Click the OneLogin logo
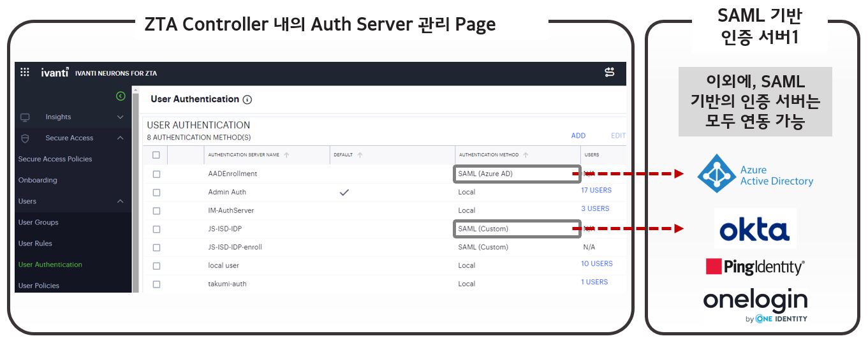The image size is (868, 343). (x=755, y=305)
